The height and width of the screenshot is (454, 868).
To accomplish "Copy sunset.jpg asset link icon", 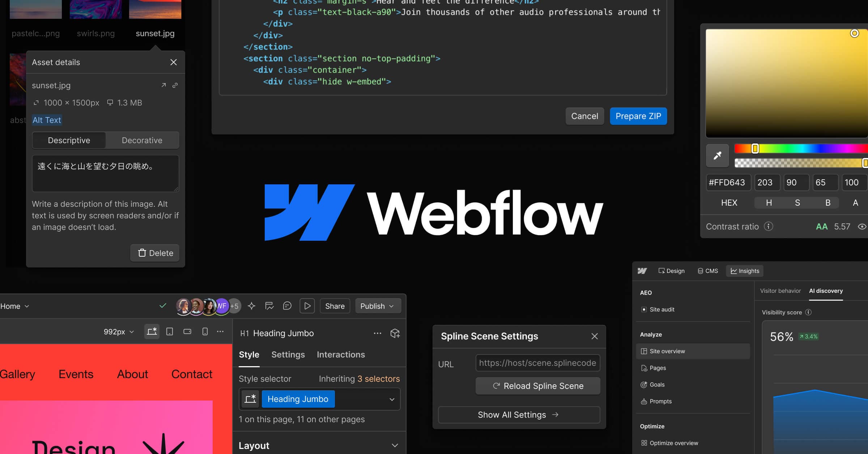I will [175, 85].
